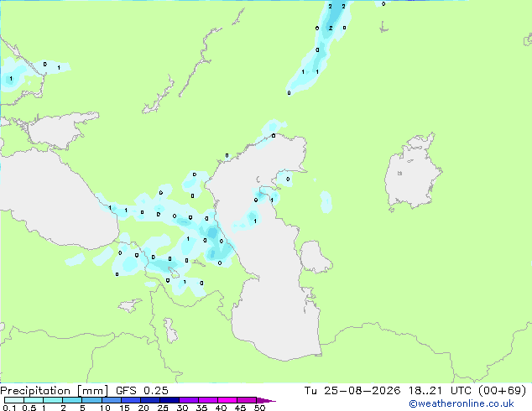This screenshot has width=532, height=411.
Task: Pick the legend swatch between 0.5 and 1
Action: click(34, 400)
